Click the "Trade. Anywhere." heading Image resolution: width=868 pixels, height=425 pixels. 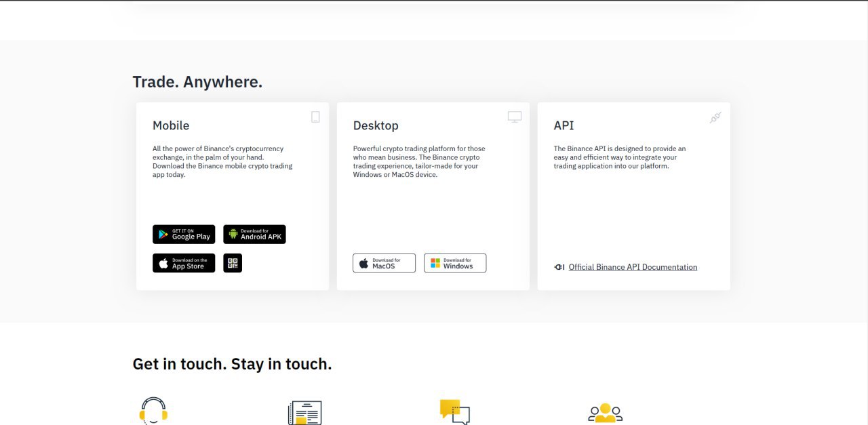(x=197, y=82)
